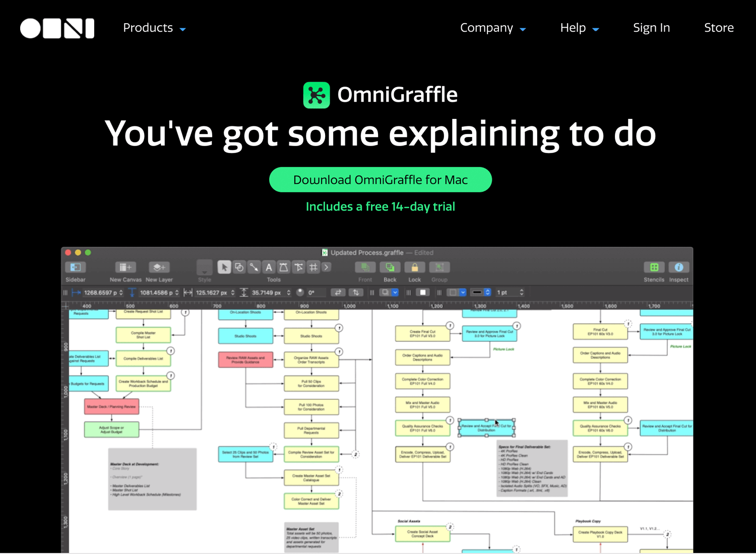Select the Line connection tool
Image resolution: width=756 pixels, height=554 pixels.
pos(254,267)
